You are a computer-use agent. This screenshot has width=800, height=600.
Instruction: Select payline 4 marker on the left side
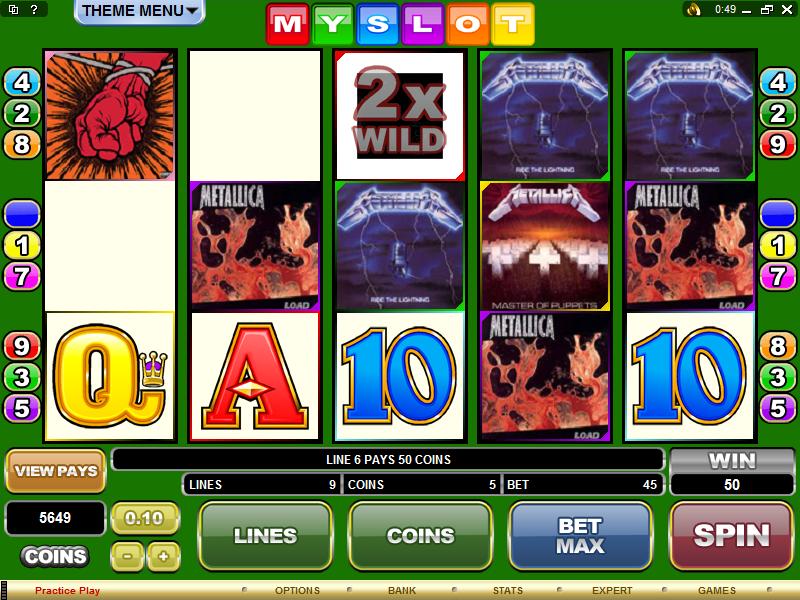22,82
